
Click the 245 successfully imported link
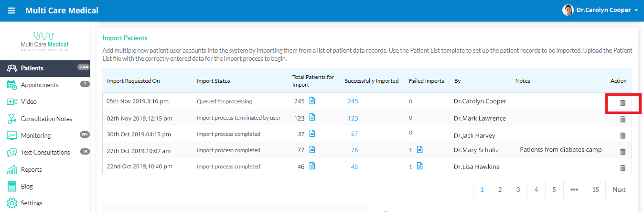[353, 101]
